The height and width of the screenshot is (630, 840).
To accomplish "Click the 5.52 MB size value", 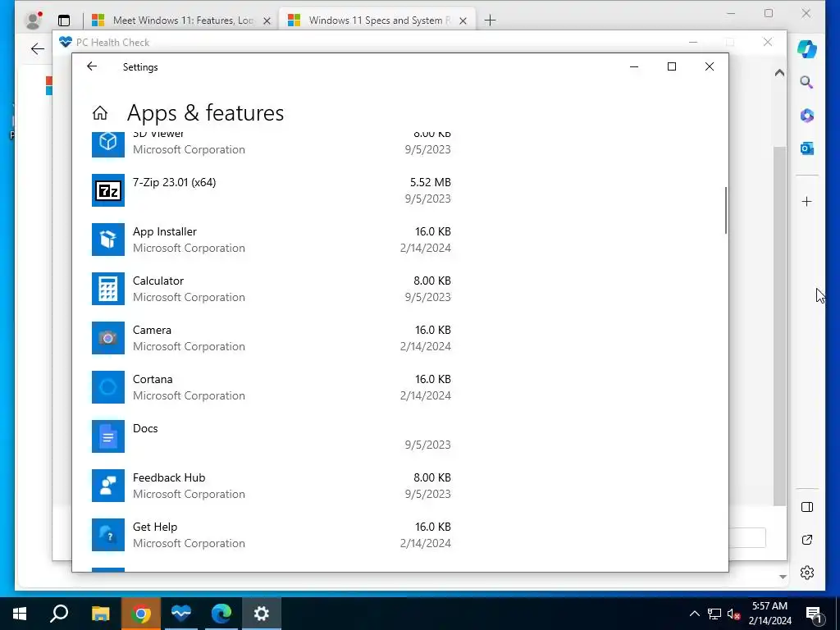I will click(430, 182).
